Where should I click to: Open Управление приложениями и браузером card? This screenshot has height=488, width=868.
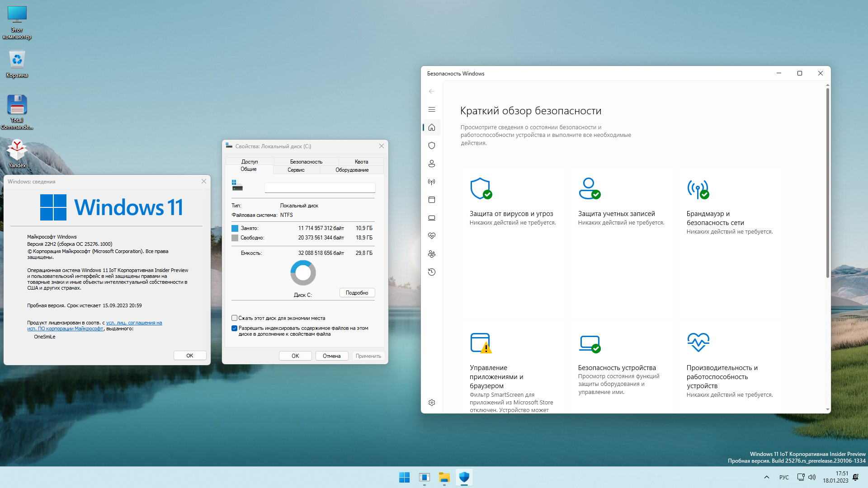point(513,368)
